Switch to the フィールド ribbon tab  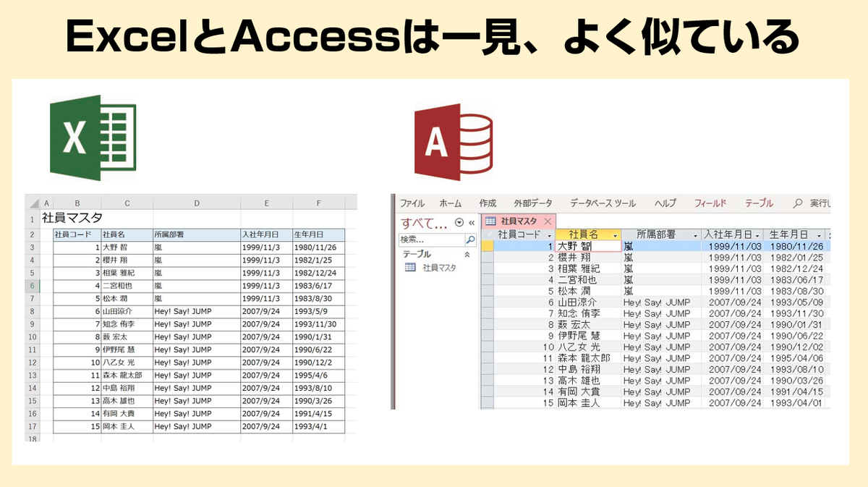[x=710, y=203]
